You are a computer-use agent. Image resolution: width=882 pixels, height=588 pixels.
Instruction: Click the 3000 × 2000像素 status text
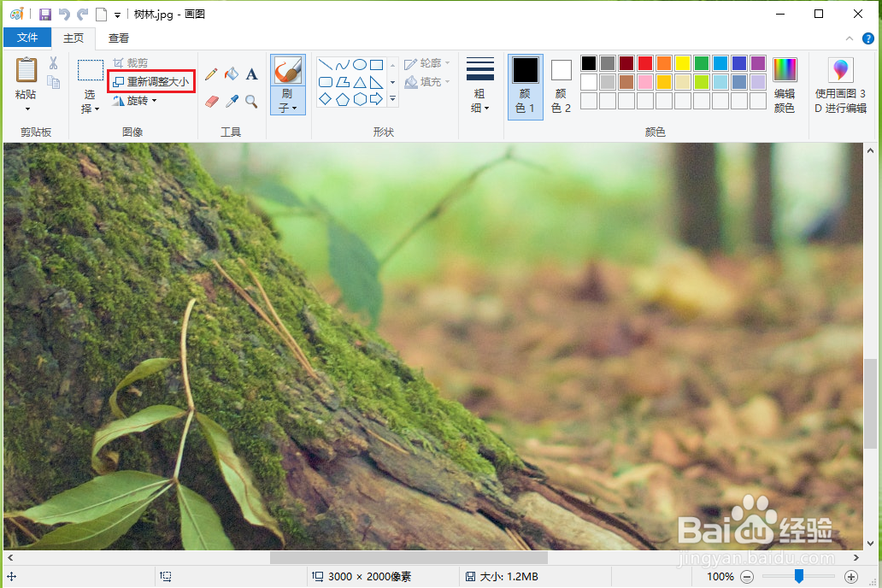(x=369, y=577)
